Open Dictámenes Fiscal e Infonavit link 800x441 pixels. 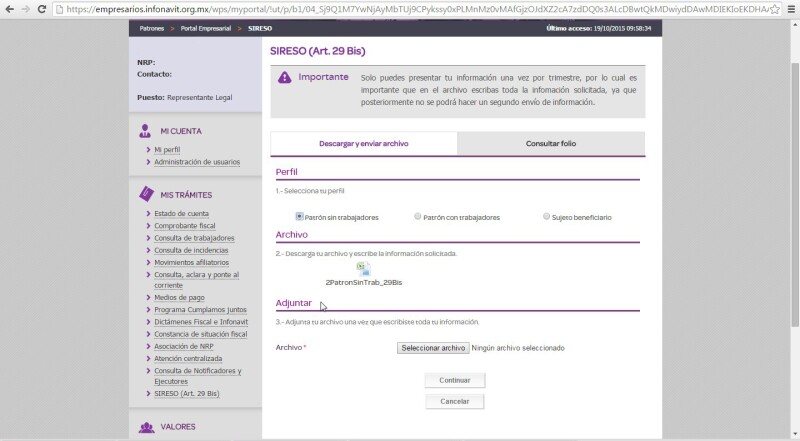click(201, 322)
